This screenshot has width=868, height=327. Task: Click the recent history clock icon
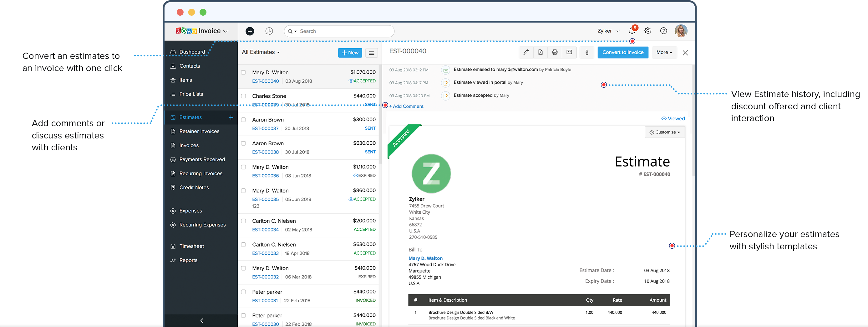point(269,31)
